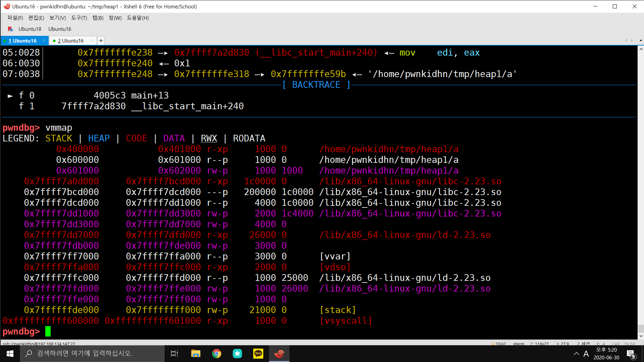This screenshot has width=644, height=362.
Task: Click the red flag session bookmark icon
Action: point(10,29)
